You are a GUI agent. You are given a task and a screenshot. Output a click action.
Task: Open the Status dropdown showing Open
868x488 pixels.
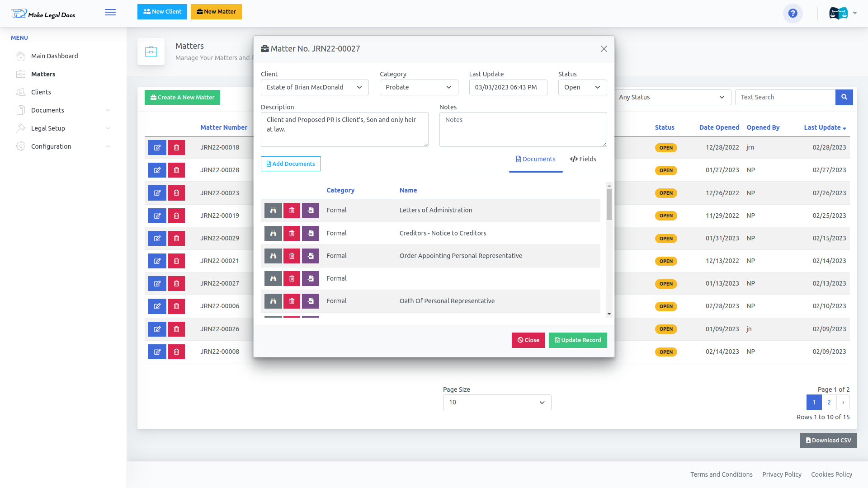coord(582,87)
